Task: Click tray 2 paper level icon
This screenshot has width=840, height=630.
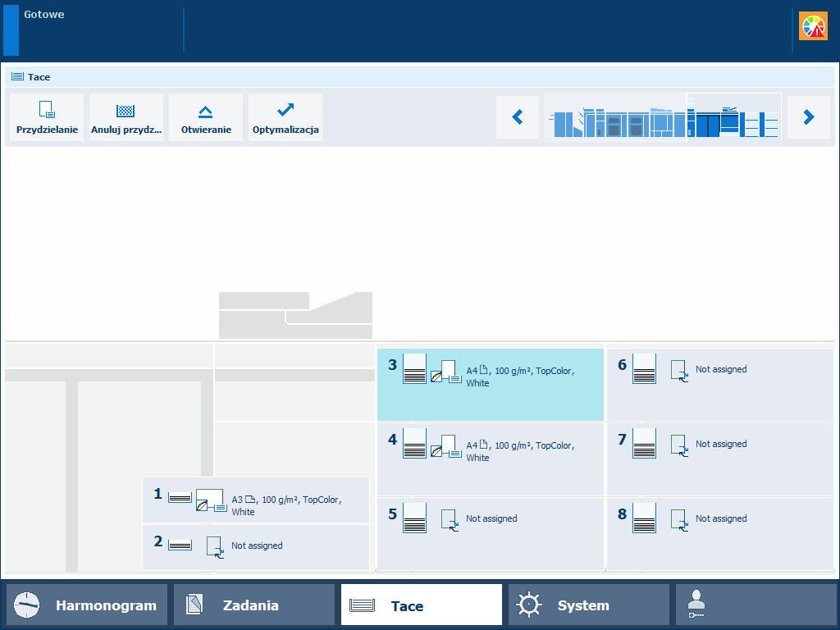Action: [x=180, y=546]
